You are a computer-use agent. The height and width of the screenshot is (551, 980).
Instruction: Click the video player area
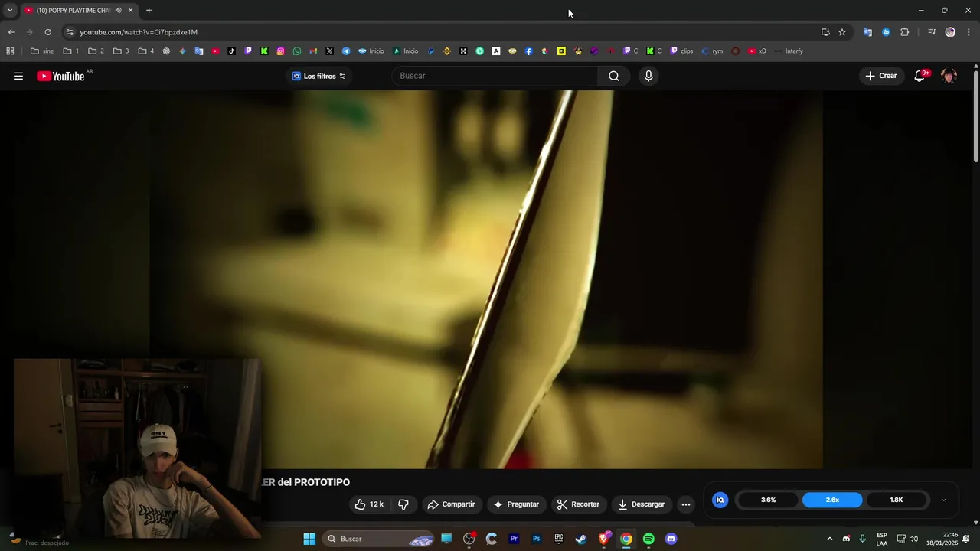click(x=486, y=279)
